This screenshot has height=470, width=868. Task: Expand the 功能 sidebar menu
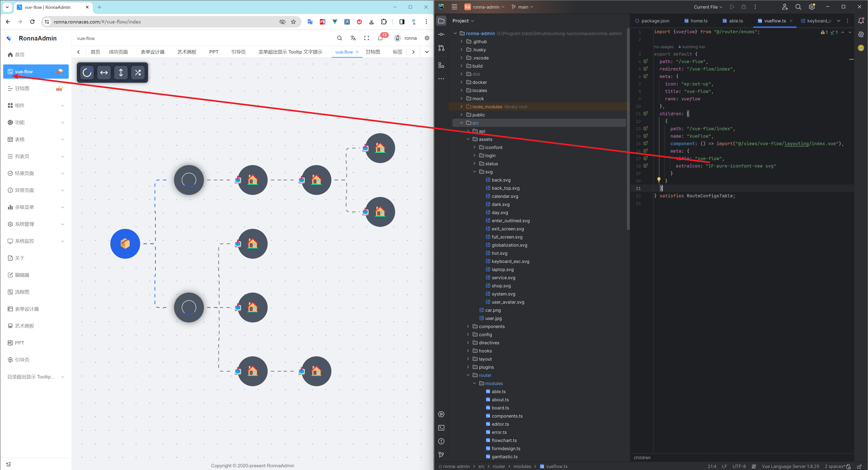(x=36, y=122)
